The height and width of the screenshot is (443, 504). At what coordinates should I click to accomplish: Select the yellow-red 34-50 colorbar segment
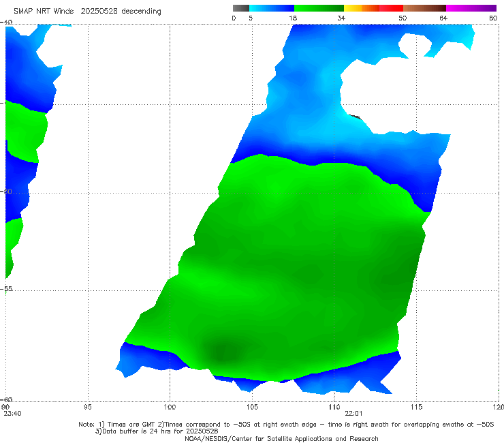(373, 8)
